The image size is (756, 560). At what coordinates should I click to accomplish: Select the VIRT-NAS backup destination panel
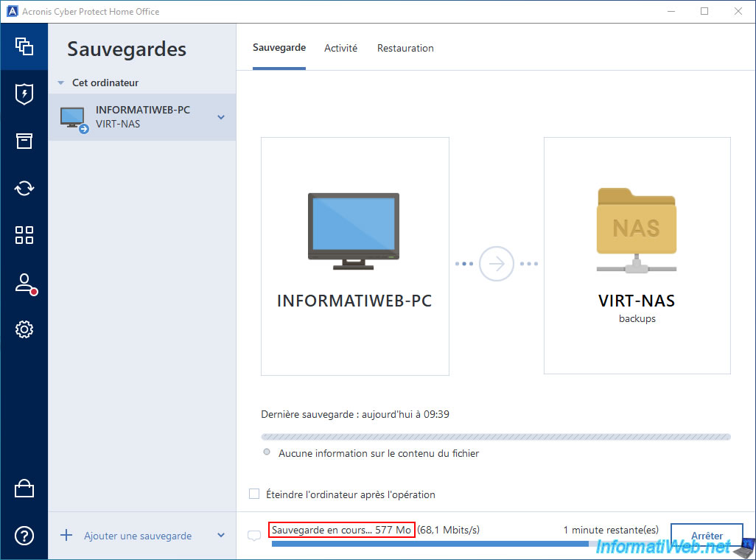pos(637,256)
